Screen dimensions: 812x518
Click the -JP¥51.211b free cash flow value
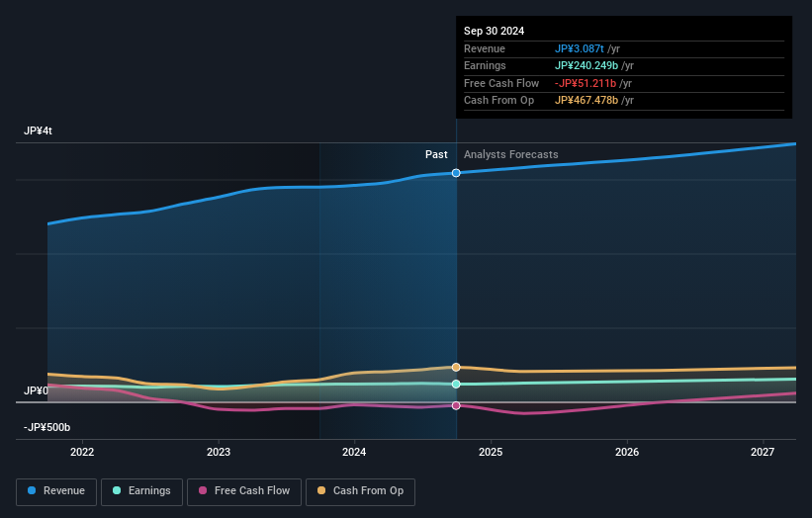click(x=586, y=83)
